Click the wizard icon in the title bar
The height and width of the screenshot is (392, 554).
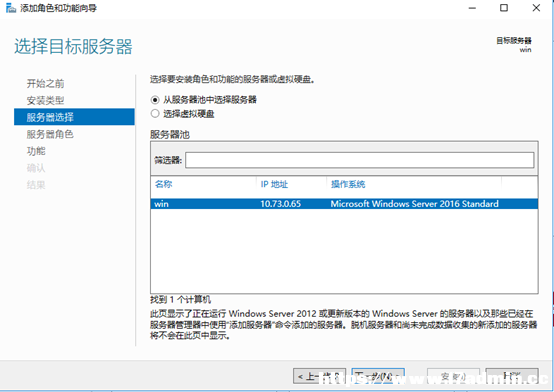point(11,8)
